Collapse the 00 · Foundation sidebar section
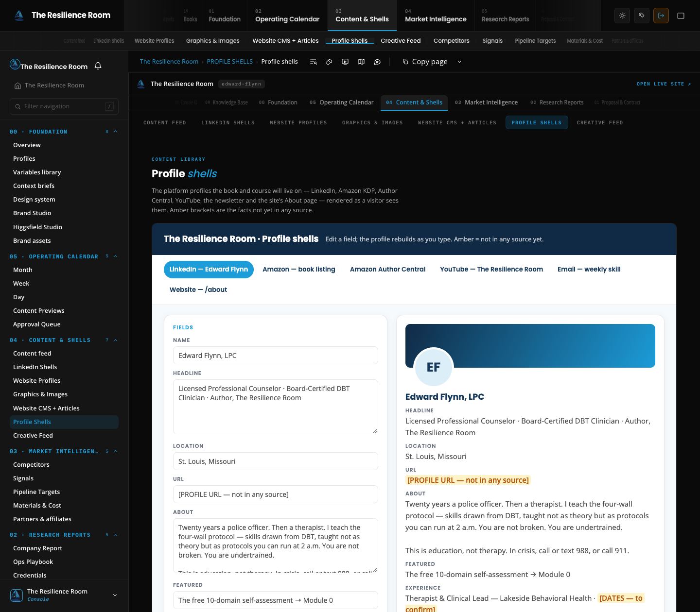 point(116,132)
